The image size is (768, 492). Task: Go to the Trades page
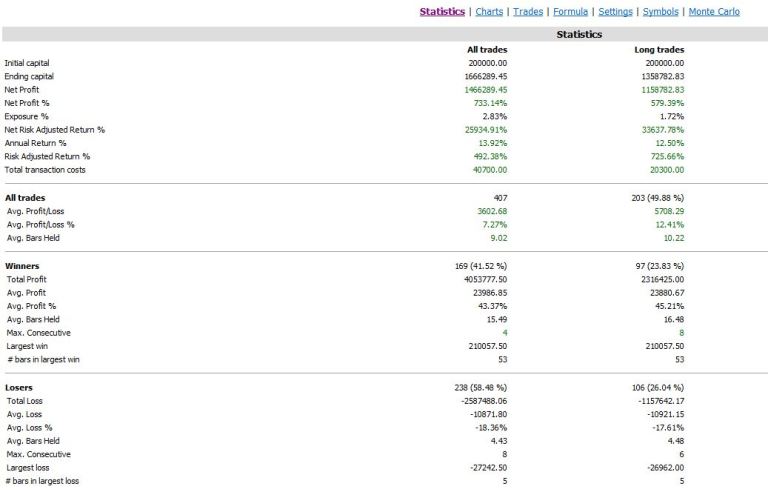click(528, 12)
